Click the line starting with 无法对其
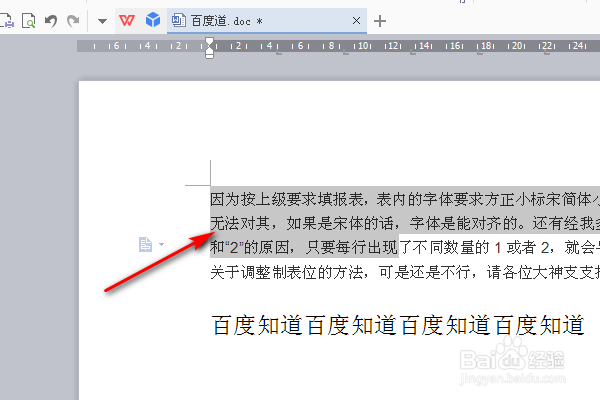The image size is (600, 400). (405, 223)
